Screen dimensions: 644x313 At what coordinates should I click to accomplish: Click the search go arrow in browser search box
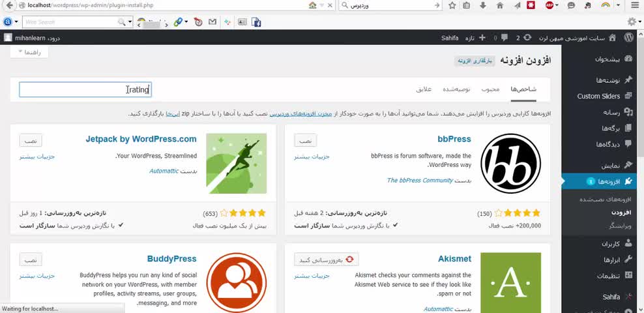click(437, 5)
